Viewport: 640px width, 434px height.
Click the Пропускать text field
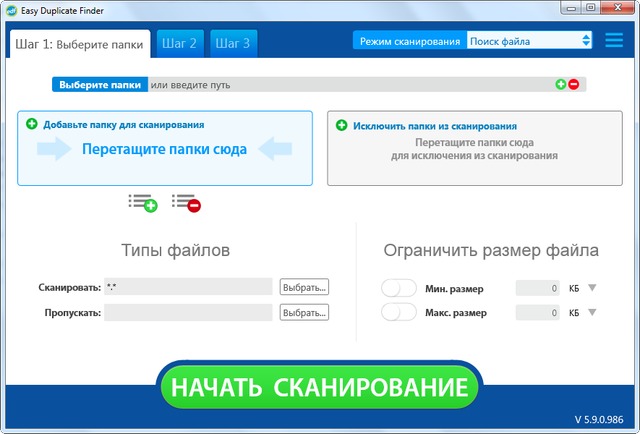tap(188, 312)
